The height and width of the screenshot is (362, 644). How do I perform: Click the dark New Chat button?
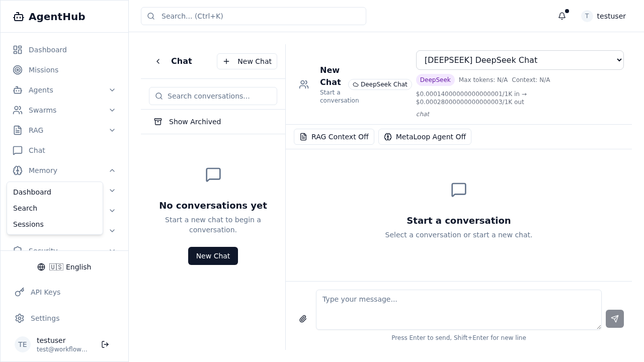(213, 256)
